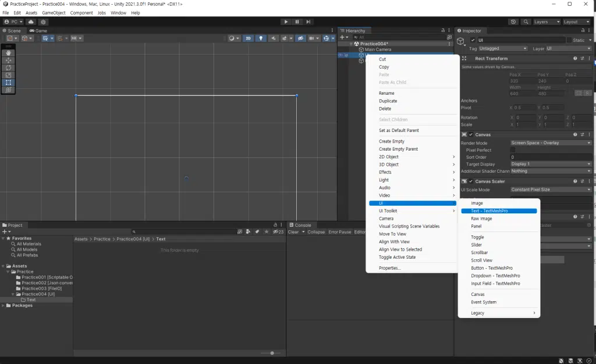This screenshot has width=596, height=364.
Task: Open Rect Transform help icon
Action: [x=575, y=59]
